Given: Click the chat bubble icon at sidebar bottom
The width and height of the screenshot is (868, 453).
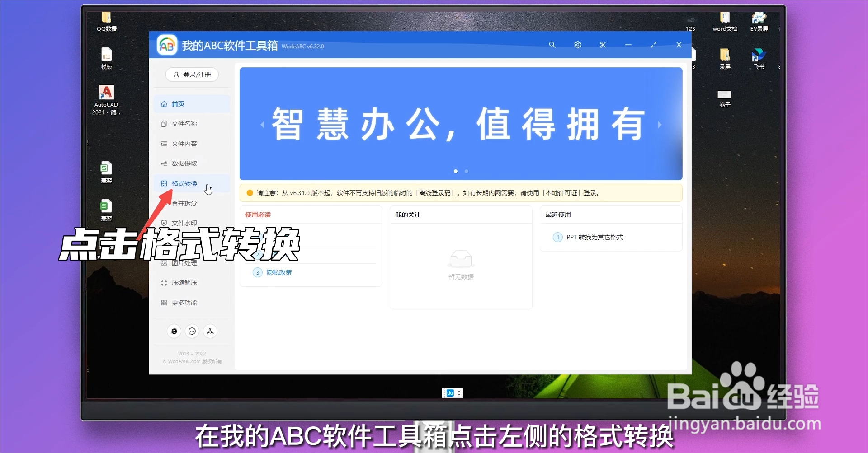Looking at the screenshot, I should [192, 331].
